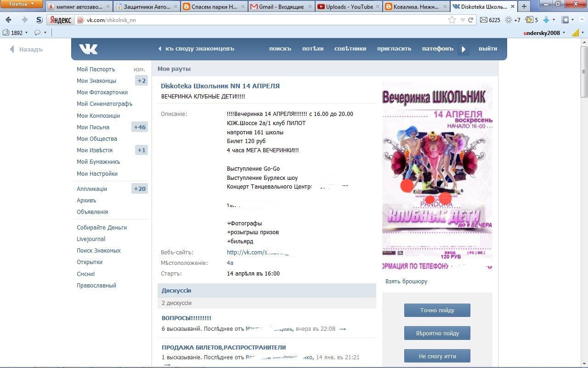
Task: Click the site identity icon in address bar
Action: (x=80, y=20)
